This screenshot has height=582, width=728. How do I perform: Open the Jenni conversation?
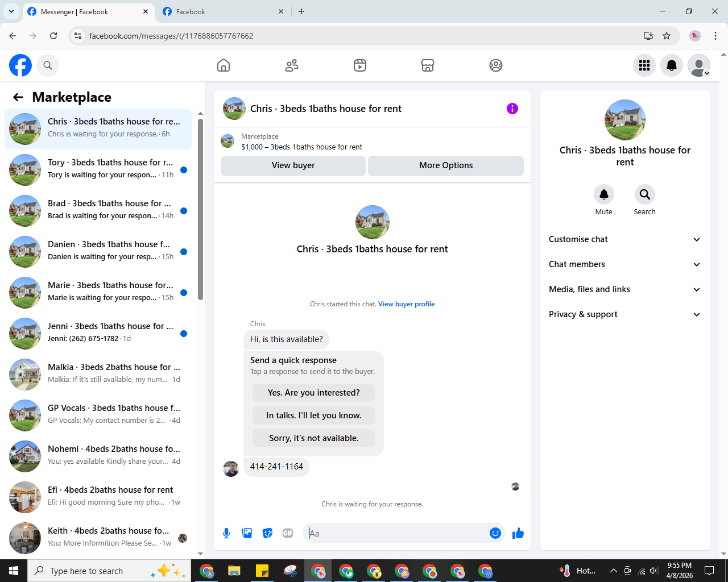click(x=98, y=334)
